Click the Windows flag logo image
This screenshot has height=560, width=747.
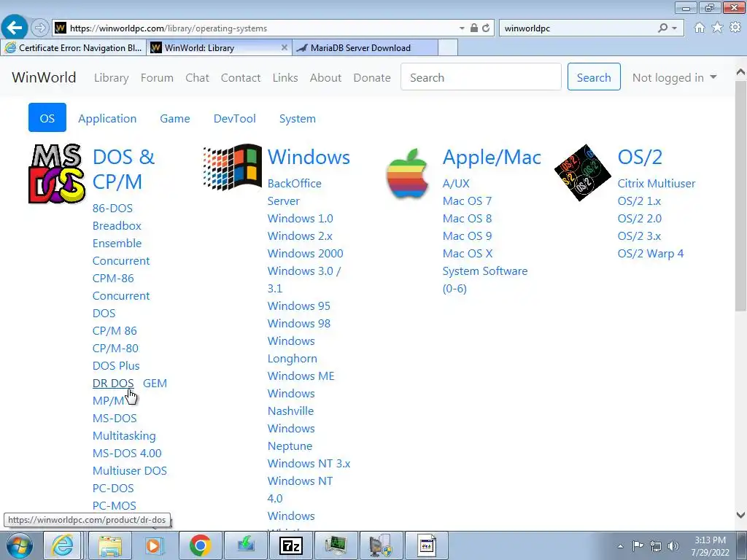coord(233,167)
